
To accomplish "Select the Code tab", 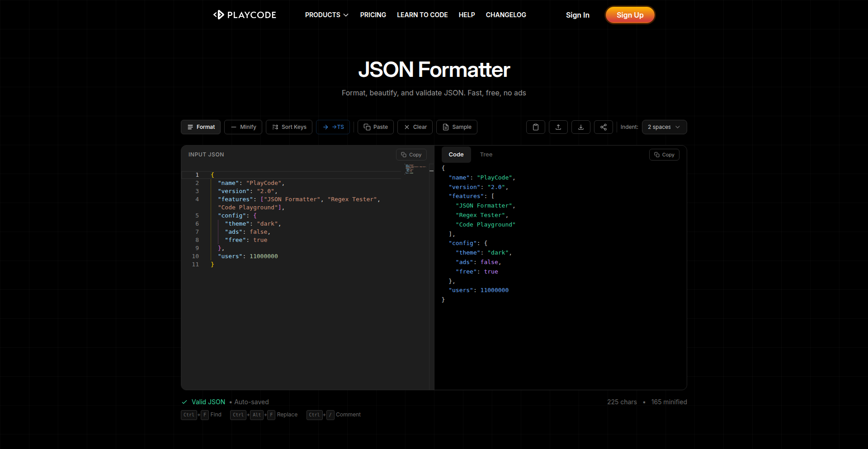I will tap(456, 155).
